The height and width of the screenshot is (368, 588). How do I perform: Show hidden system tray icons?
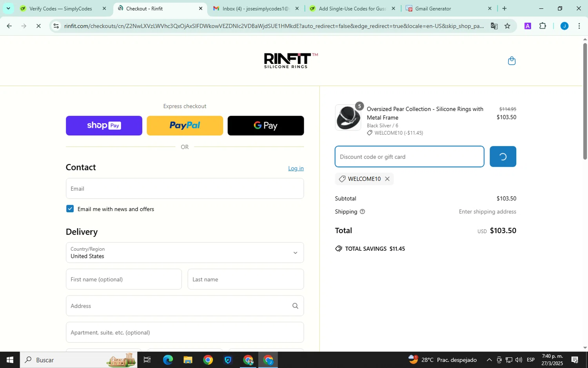[x=489, y=360]
